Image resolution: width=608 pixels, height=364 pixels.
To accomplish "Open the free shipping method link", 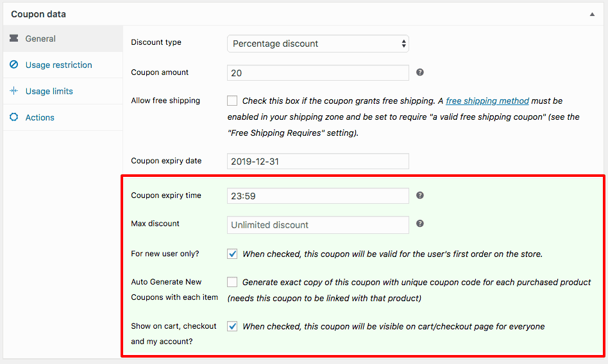I will click(x=487, y=101).
